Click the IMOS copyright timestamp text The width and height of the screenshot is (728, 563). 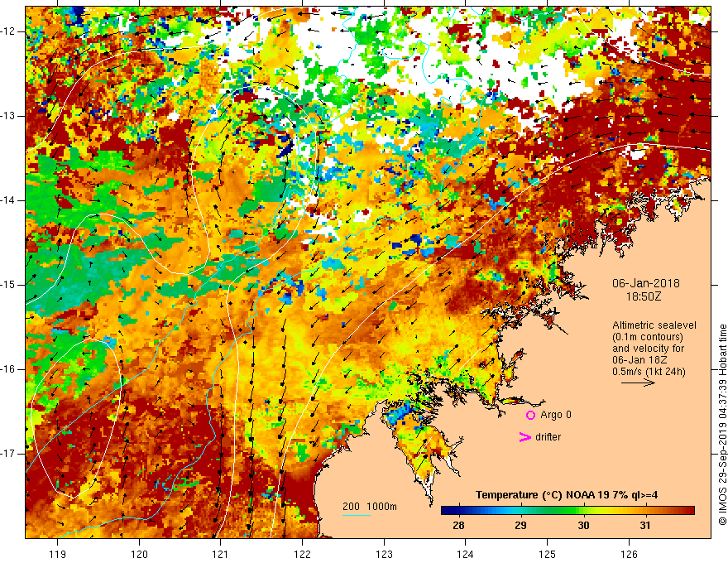tap(722, 425)
